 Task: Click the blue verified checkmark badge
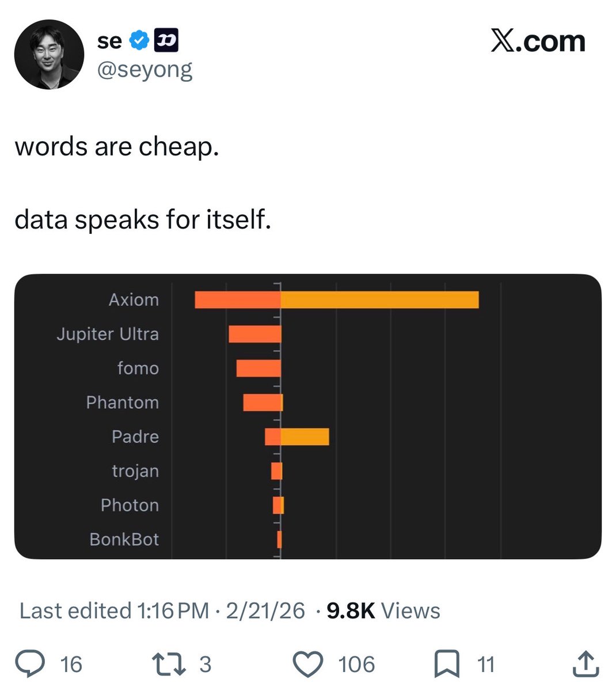[139, 40]
